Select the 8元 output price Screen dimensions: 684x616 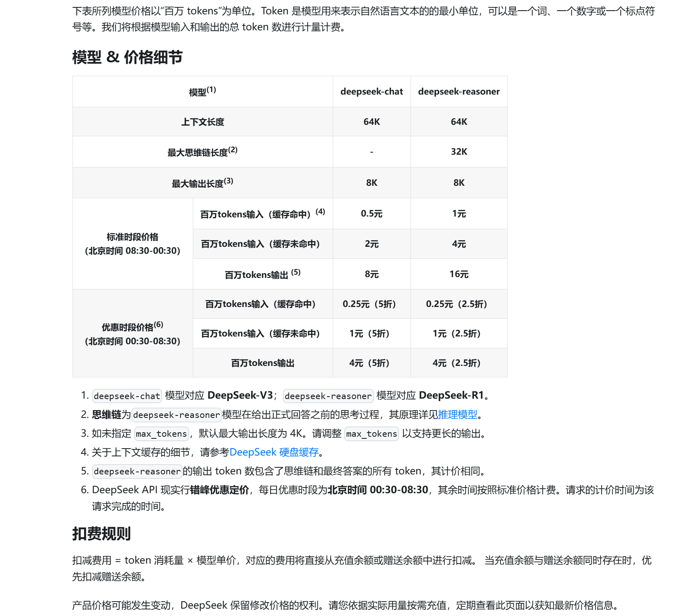click(372, 274)
